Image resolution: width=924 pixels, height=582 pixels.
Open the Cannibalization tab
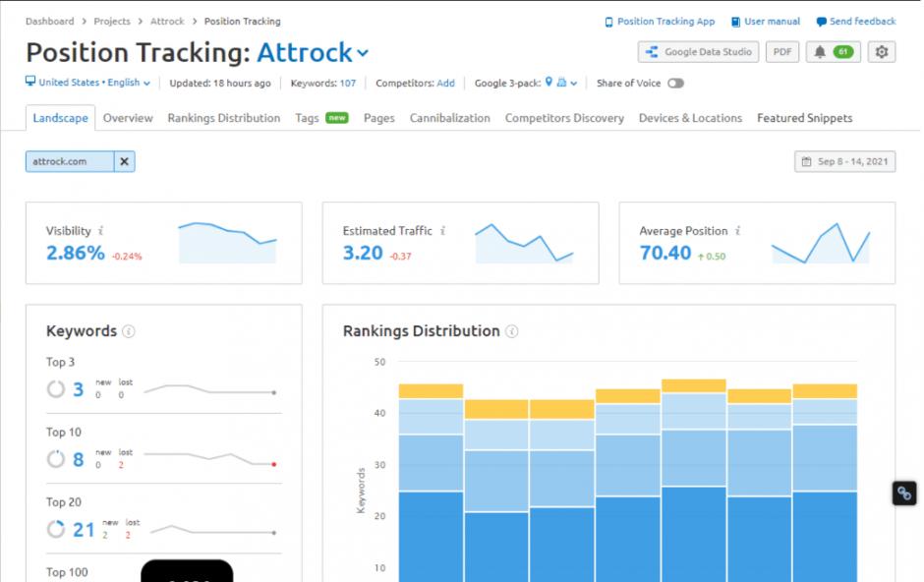449,118
